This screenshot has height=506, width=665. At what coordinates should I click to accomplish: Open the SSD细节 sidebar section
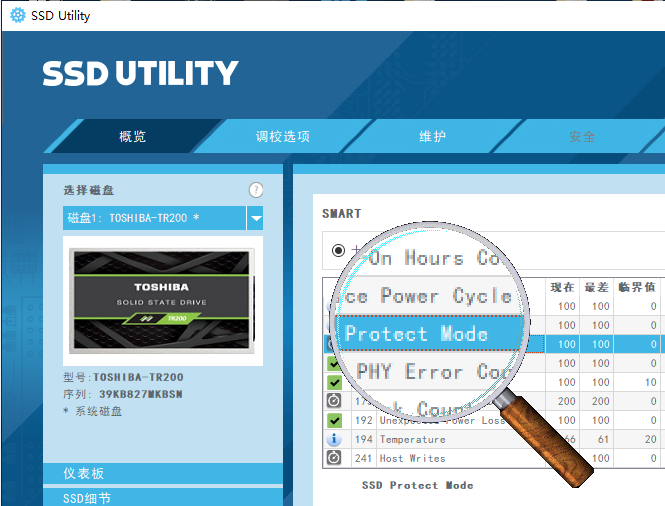[x=163, y=498]
